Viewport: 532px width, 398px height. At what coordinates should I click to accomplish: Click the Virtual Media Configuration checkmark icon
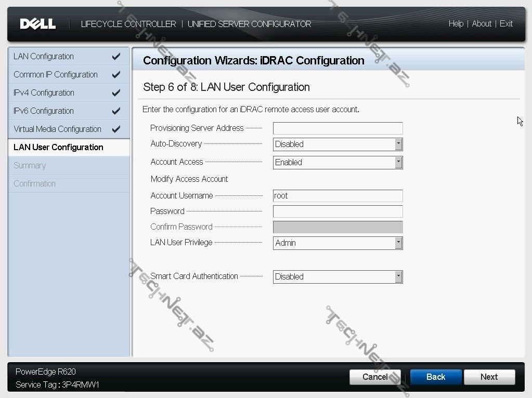point(116,129)
